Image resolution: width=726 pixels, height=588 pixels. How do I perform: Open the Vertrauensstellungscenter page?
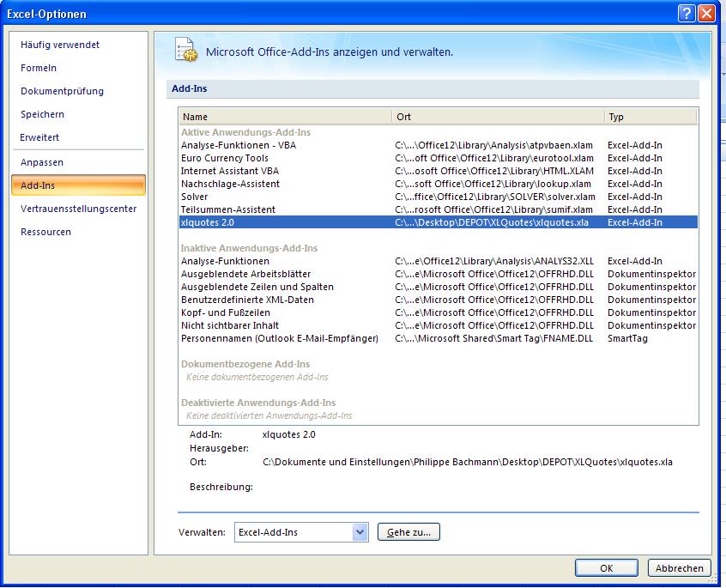tap(78, 209)
